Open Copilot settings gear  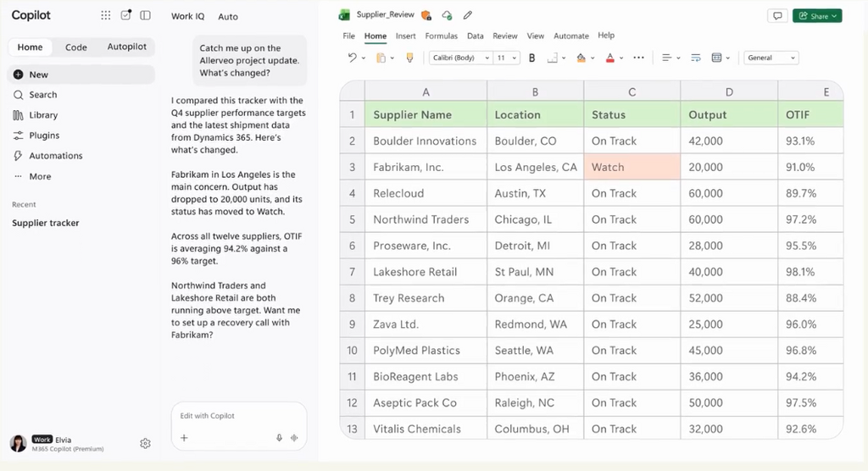point(145,443)
